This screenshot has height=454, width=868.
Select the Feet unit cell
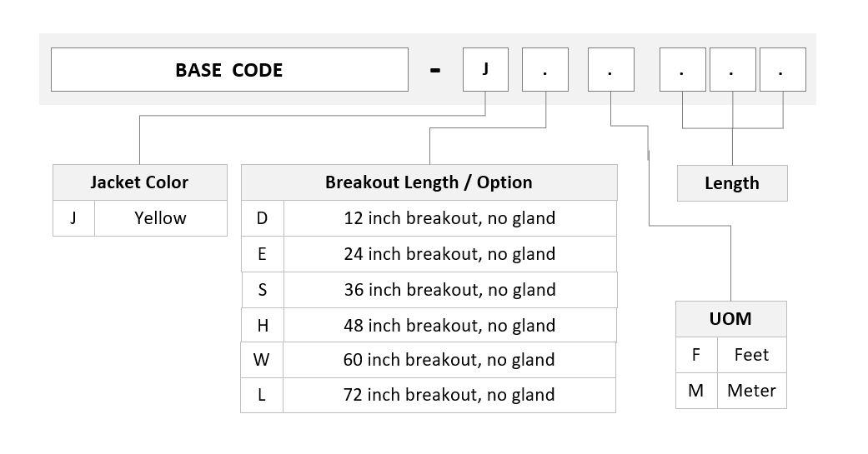(x=752, y=355)
